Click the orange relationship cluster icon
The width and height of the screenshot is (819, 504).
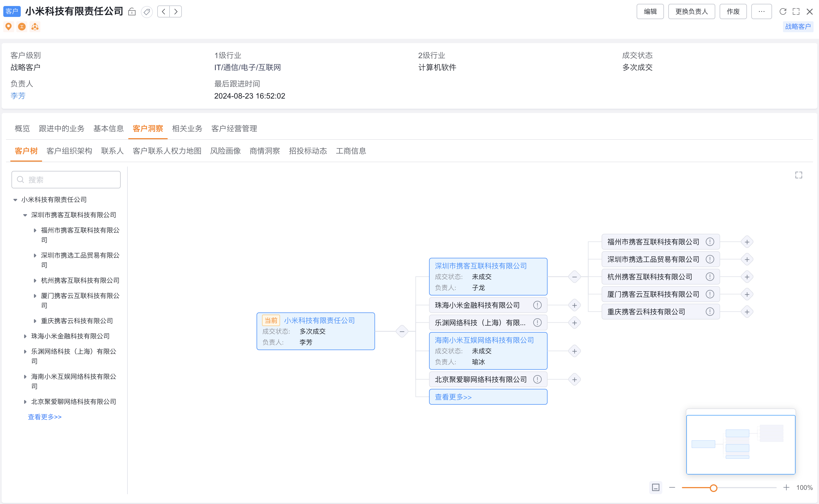(x=35, y=26)
